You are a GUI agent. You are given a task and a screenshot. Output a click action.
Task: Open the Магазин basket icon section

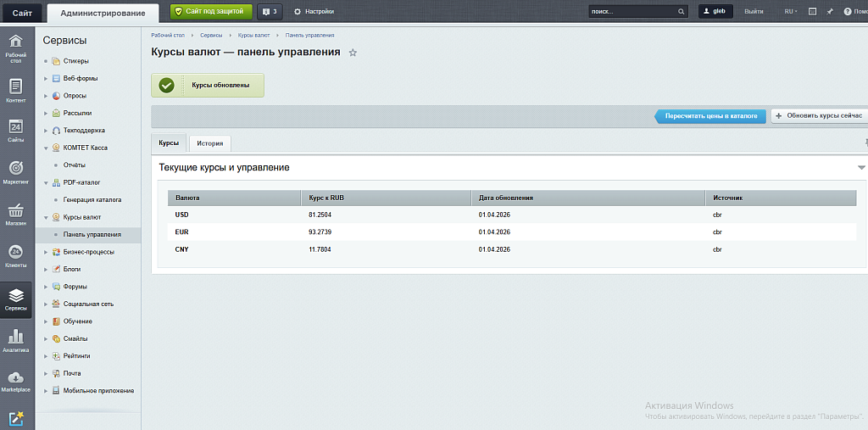[16, 215]
